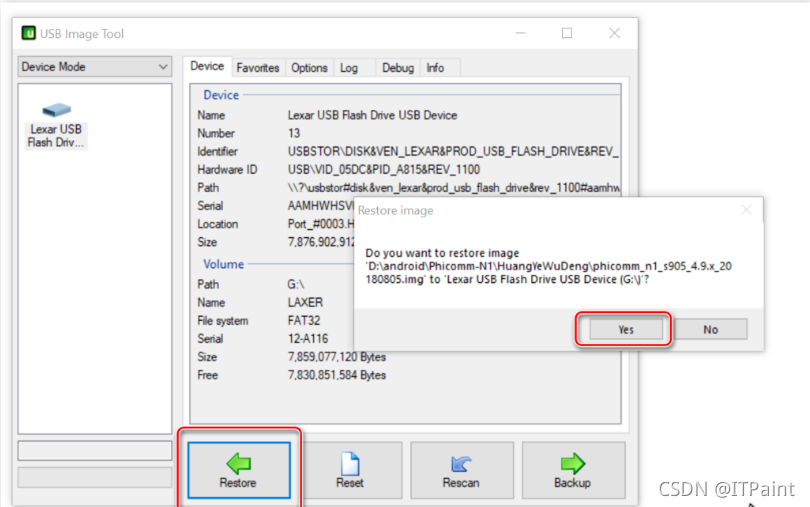Click the volume name 'LAXER'

[x=305, y=302]
